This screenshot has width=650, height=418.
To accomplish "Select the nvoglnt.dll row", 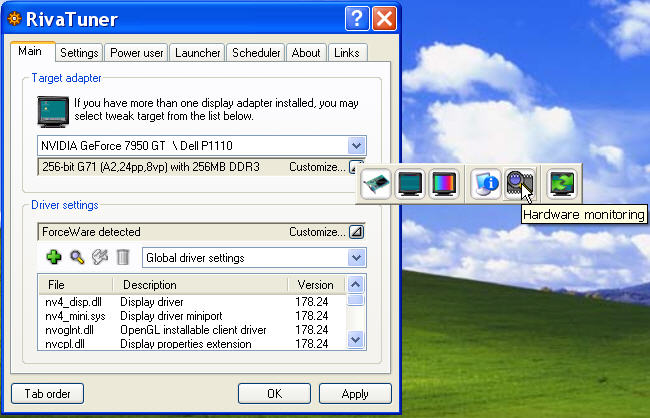I will (192, 330).
